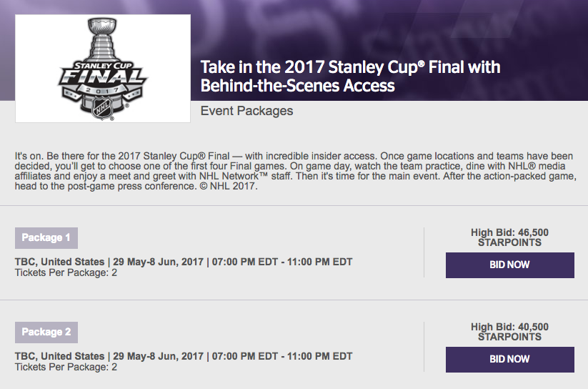
Task: Click the Stanley Cup Final 2017 logo image
Action: pyautogui.click(x=102, y=69)
